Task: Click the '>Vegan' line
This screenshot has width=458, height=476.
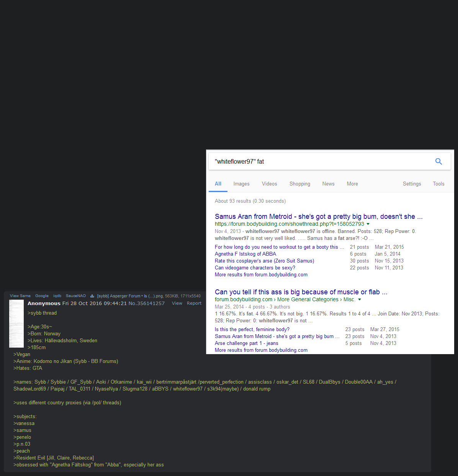Action: coord(22,355)
